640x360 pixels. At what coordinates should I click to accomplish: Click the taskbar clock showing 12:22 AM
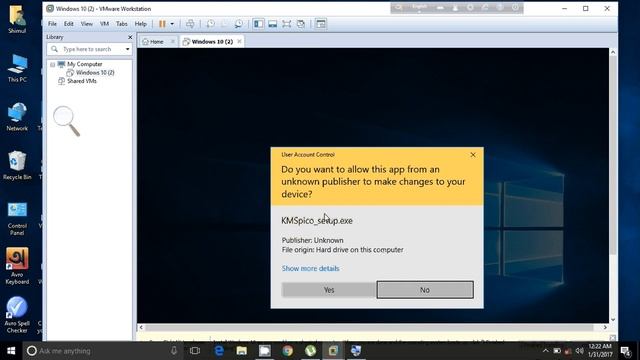click(600, 350)
